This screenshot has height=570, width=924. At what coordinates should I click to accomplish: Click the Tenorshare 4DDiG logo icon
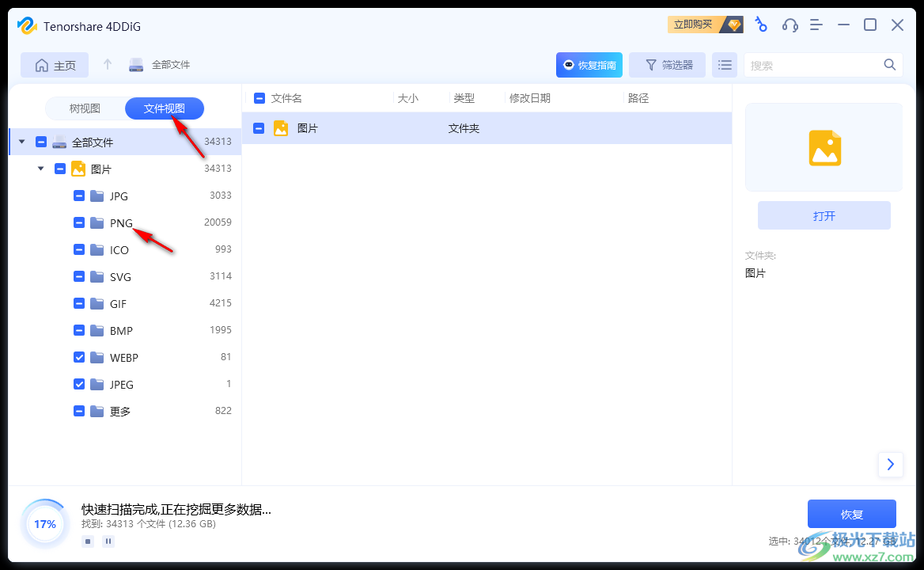(27, 26)
